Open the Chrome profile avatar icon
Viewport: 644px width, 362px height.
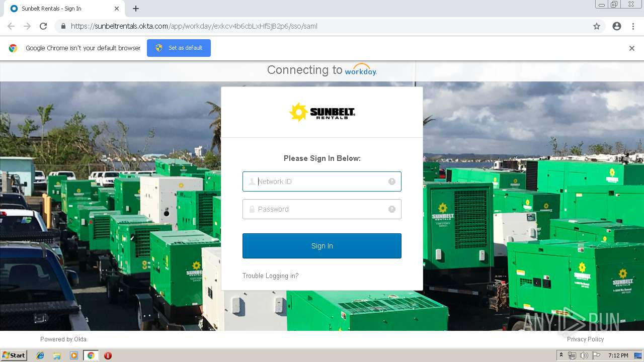[617, 26]
